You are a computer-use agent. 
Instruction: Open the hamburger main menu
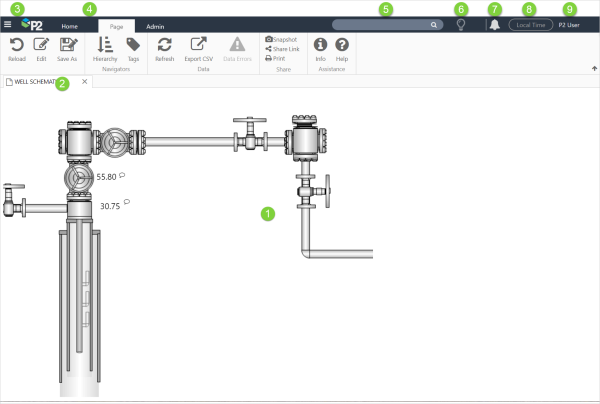(x=8, y=24)
